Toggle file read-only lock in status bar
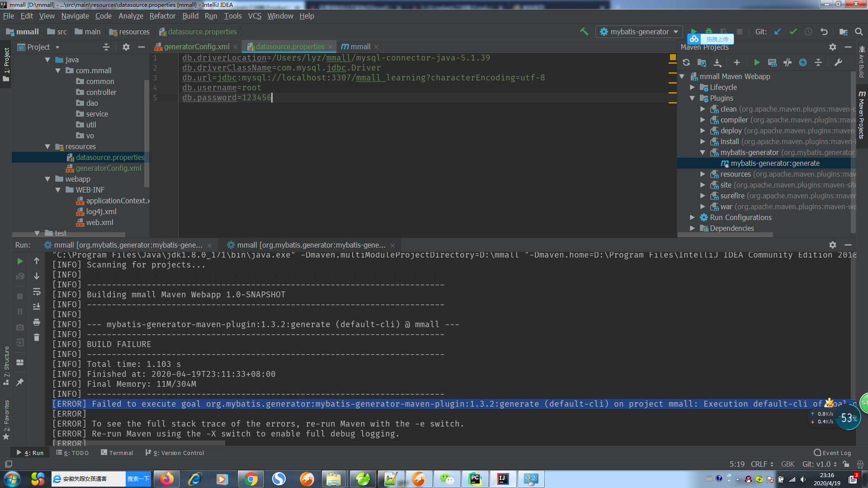Image resolution: width=868 pixels, height=488 pixels. pos(846,464)
